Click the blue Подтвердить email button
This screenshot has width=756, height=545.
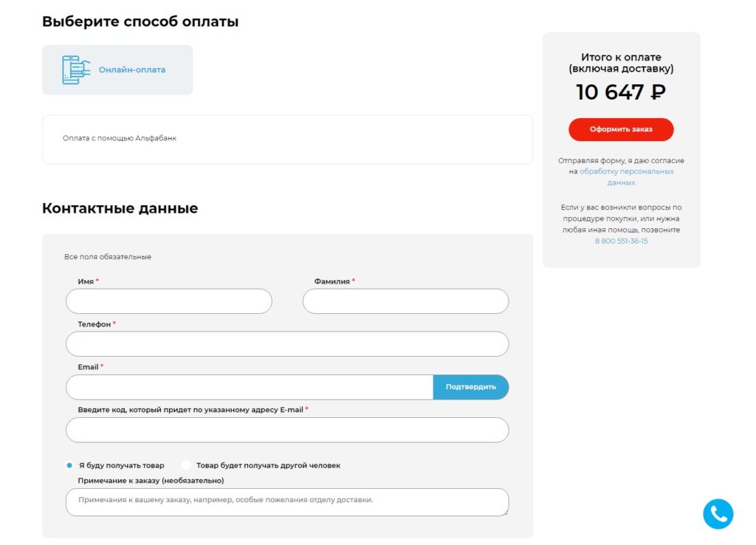(470, 387)
